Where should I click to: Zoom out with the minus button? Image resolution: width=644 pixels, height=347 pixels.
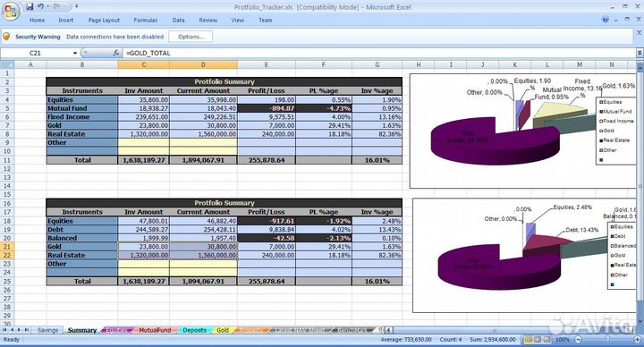click(579, 340)
